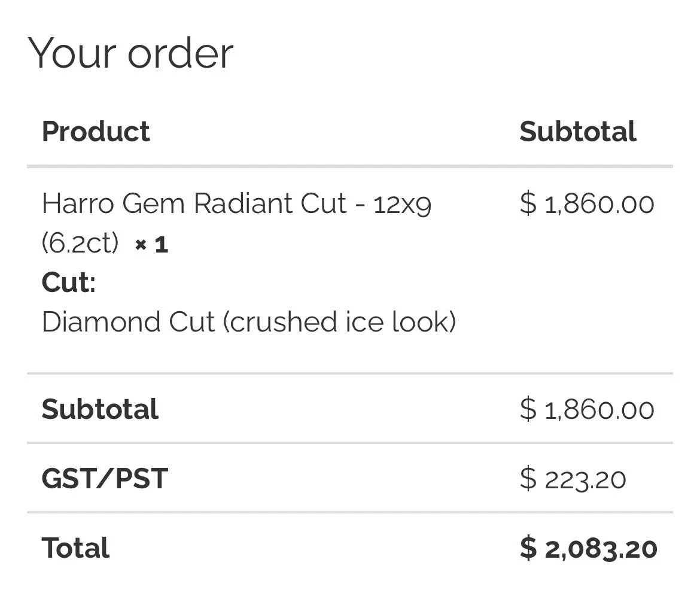Click the Subtotal row amount $ 1,860.00

click(586, 410)
